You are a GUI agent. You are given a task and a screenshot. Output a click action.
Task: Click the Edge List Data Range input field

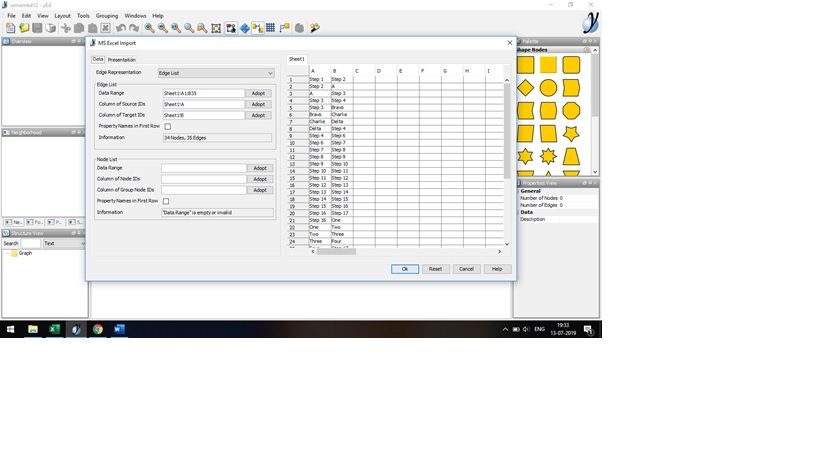point(203,93)
